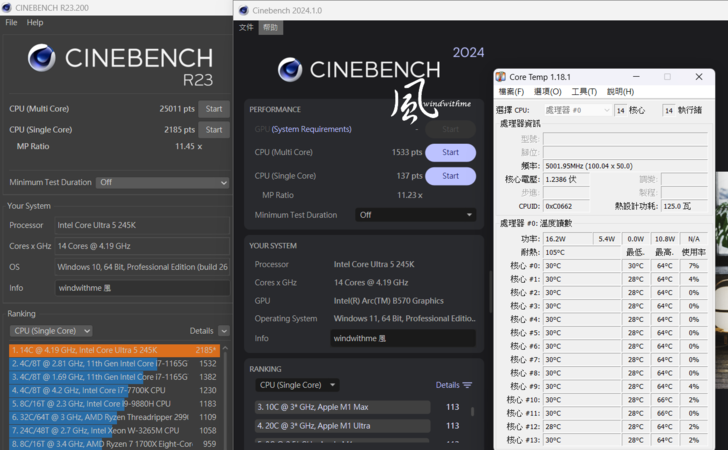This screenshot has width=728, height=450.
Task: Open the 文件 menu in Cinebench 2024
Action: pos(247,28)
